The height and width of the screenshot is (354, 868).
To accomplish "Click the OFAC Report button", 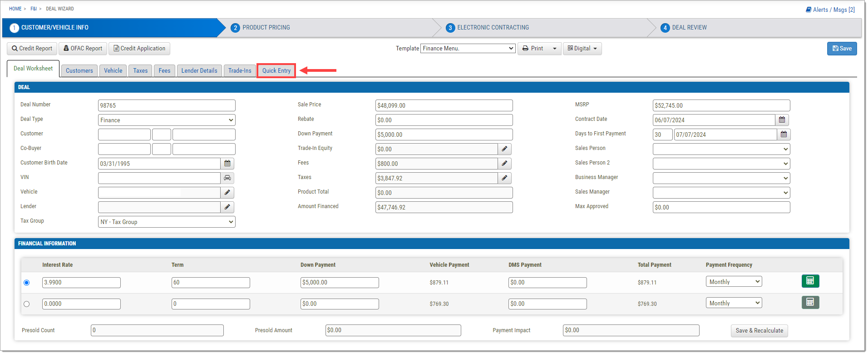I will [83, 49].
